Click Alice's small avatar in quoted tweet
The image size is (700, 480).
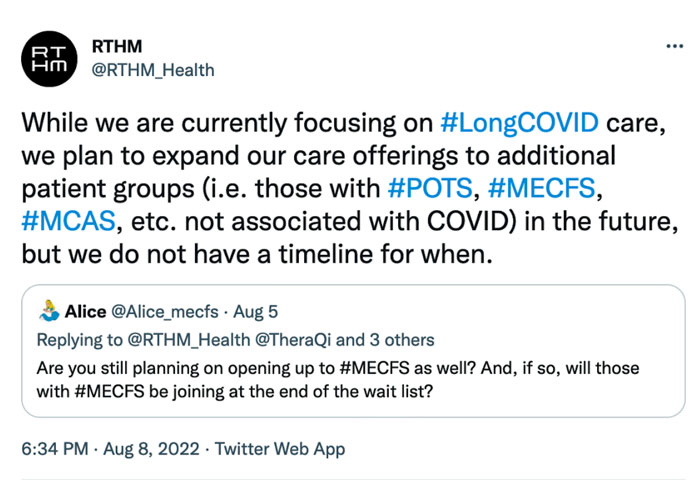click(49, 311)
